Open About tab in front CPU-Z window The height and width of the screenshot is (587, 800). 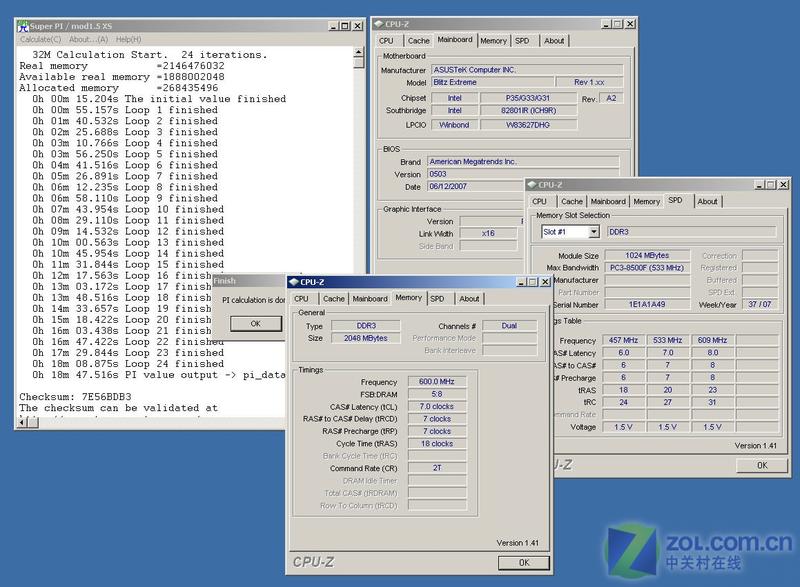469,299
